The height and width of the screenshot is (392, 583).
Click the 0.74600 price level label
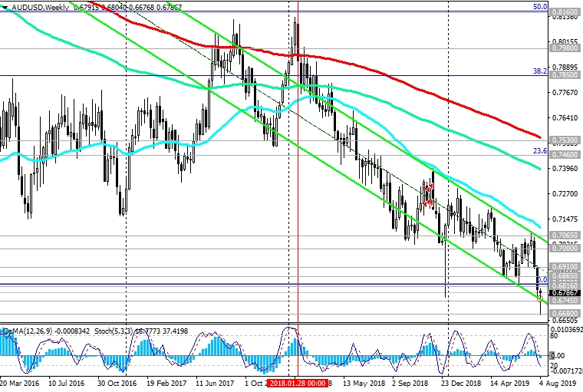(565, 154)
